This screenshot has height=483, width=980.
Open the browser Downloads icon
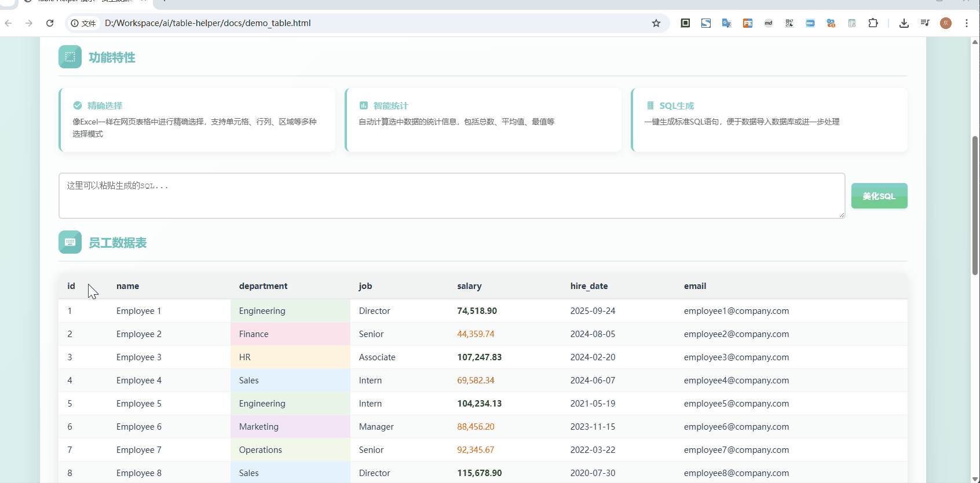(904, 23)
